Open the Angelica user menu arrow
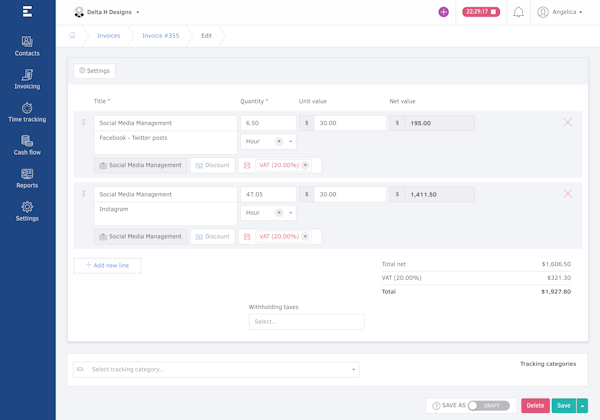 pos(580,12)
